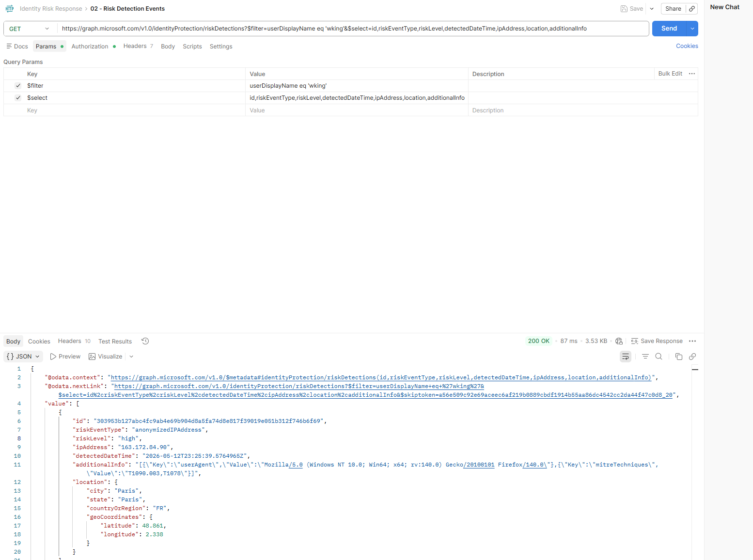Screen dimensions: 753x560
Task: Click the New Chat panel title
Action: [x=725, y=7]
